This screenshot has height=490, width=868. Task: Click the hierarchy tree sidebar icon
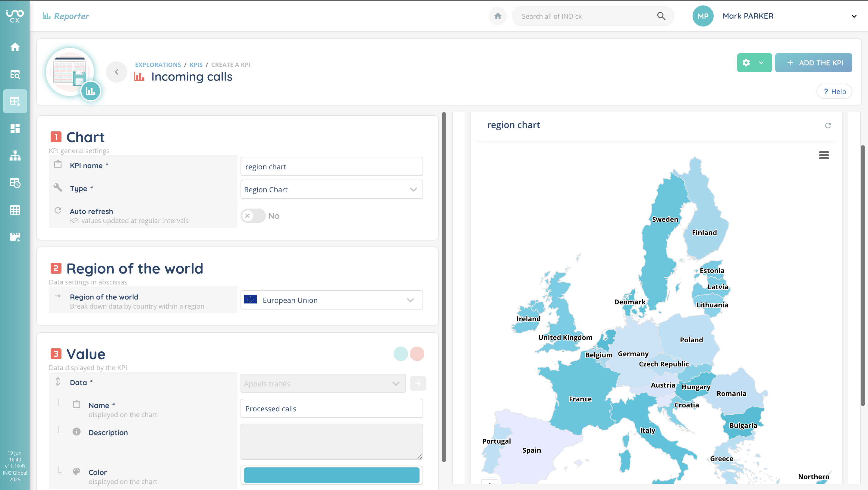coord(15,156)
